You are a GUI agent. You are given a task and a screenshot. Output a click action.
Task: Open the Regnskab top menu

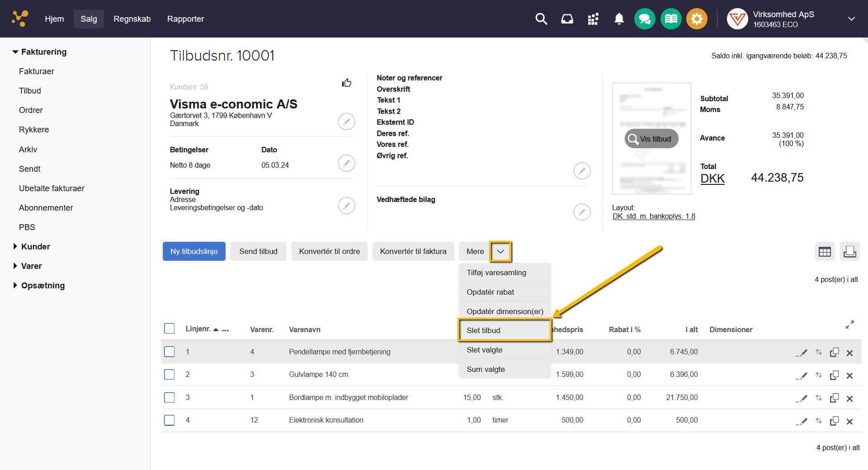132,19
